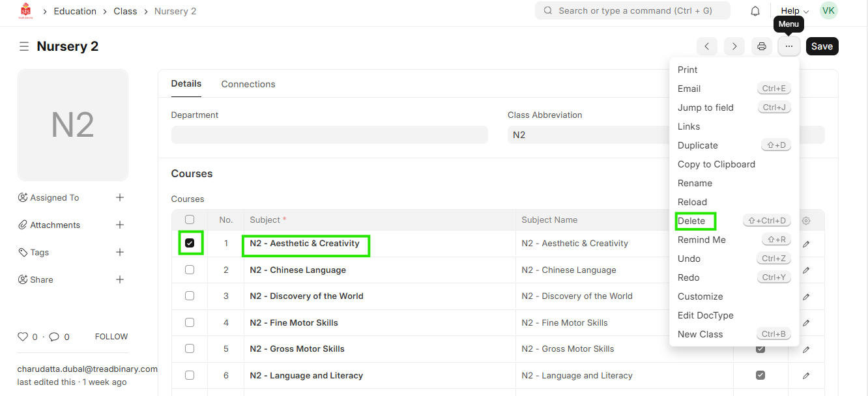This screenshot has width=868, height=396.
Task: Click the notification bell icon
Action: pos(755,11)
